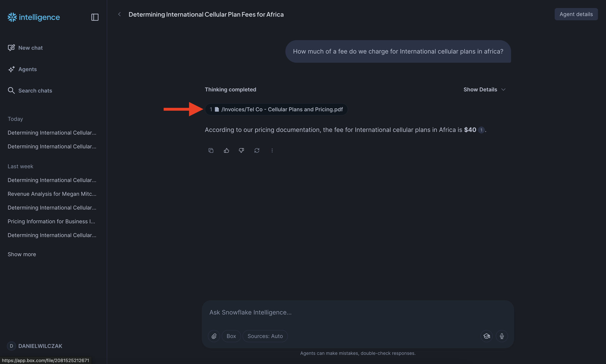This screenshot has height=364, width=606.
Task: Open the Box agent selector chip
Action: tap(231, 336)
